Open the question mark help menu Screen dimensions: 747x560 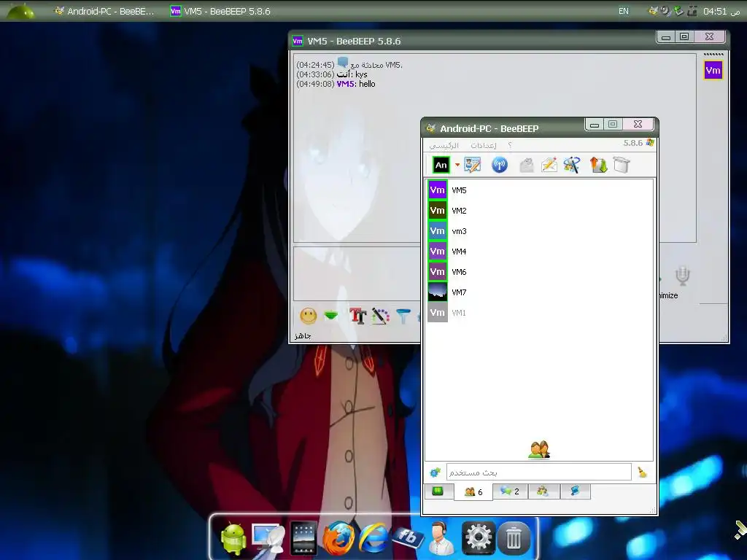pyautogui.click(x=510, y=145)
